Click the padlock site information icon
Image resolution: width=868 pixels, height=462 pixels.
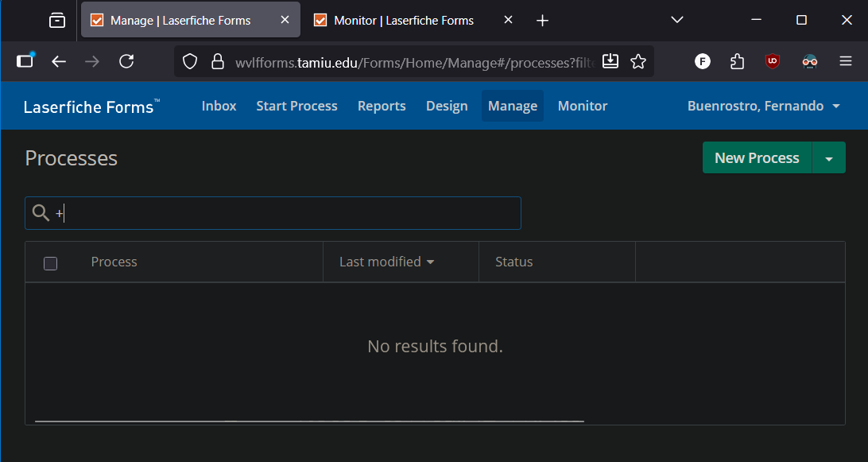pos(217,61)
